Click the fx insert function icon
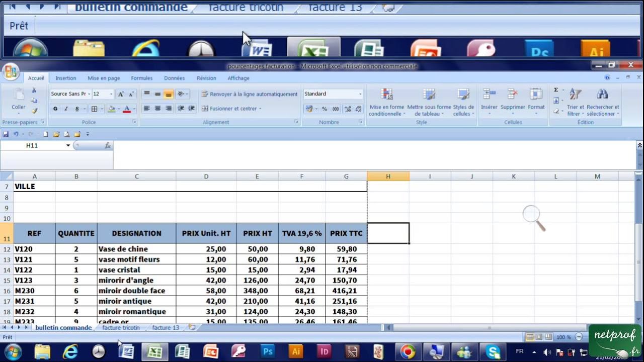Viewport: 644px width, 362px height. pyautogui.click(x=107, y=145)
